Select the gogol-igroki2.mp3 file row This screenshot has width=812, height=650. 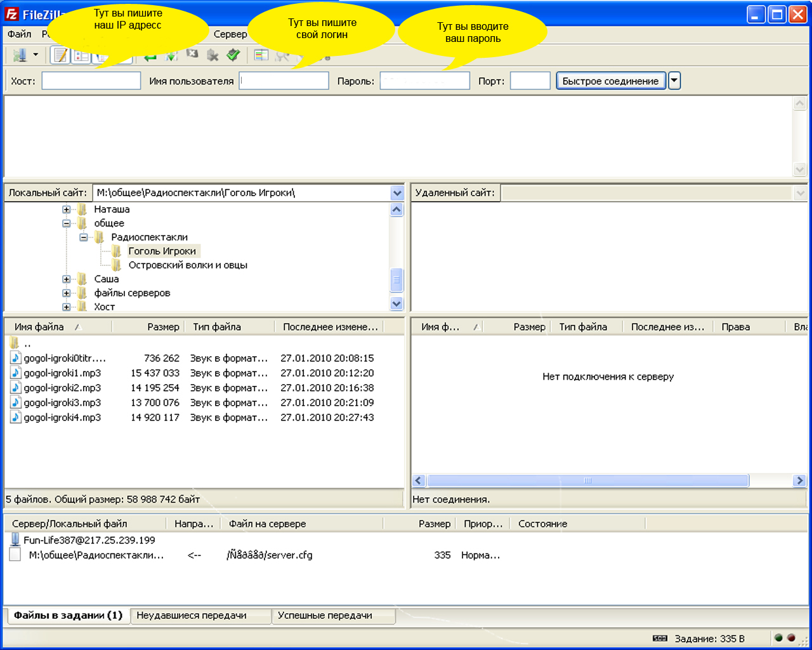[x=204, y=388]
